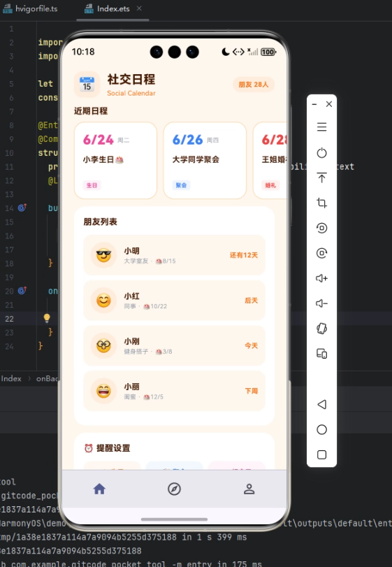Click the gutter override marker on line 14

pos(22,208)
